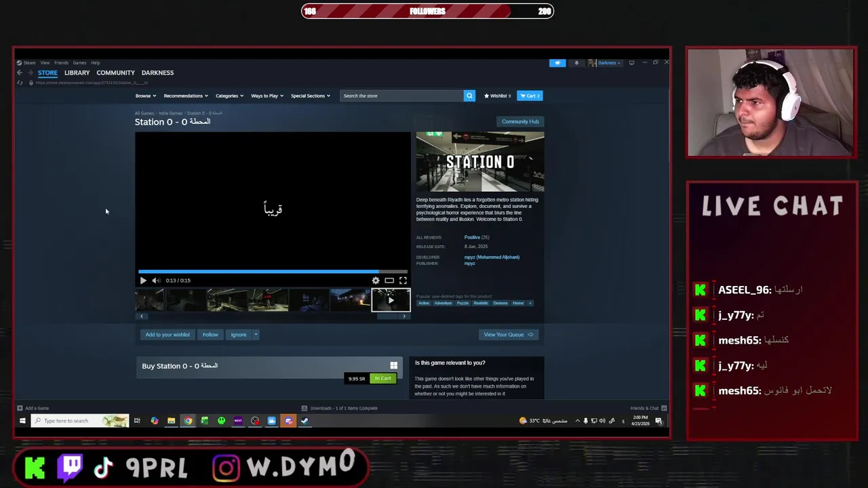The image size is (868, 488).
Task: Click the Puzzle tag
Action: coord(462,303)
